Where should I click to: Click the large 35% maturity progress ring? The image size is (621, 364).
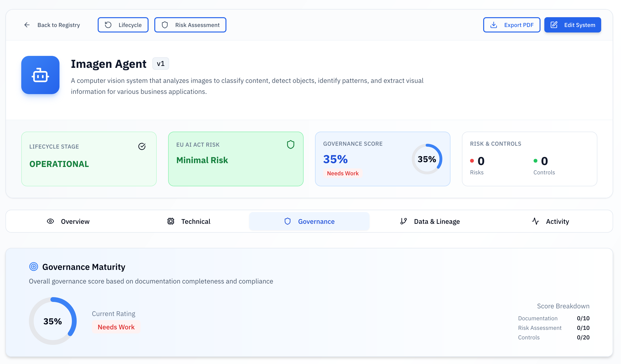[x=53, y=321]
